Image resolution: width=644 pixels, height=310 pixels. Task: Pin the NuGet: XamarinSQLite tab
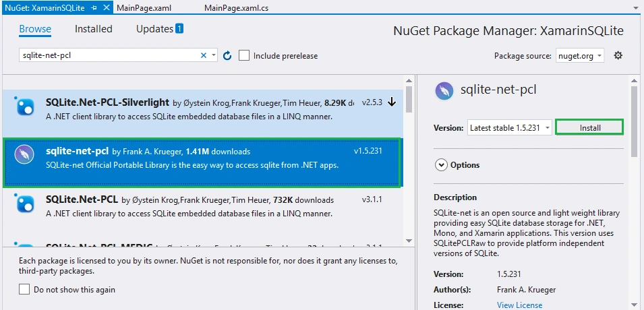click(94, 8)
